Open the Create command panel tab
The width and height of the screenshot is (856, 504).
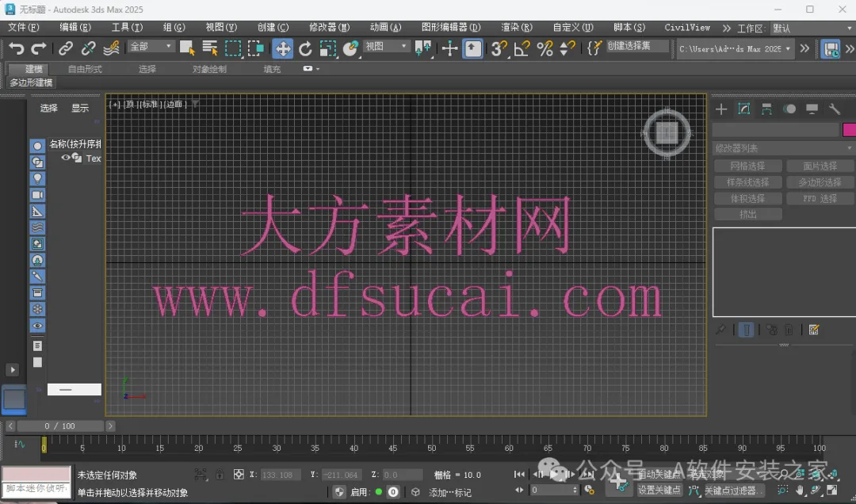coord(721,109)
